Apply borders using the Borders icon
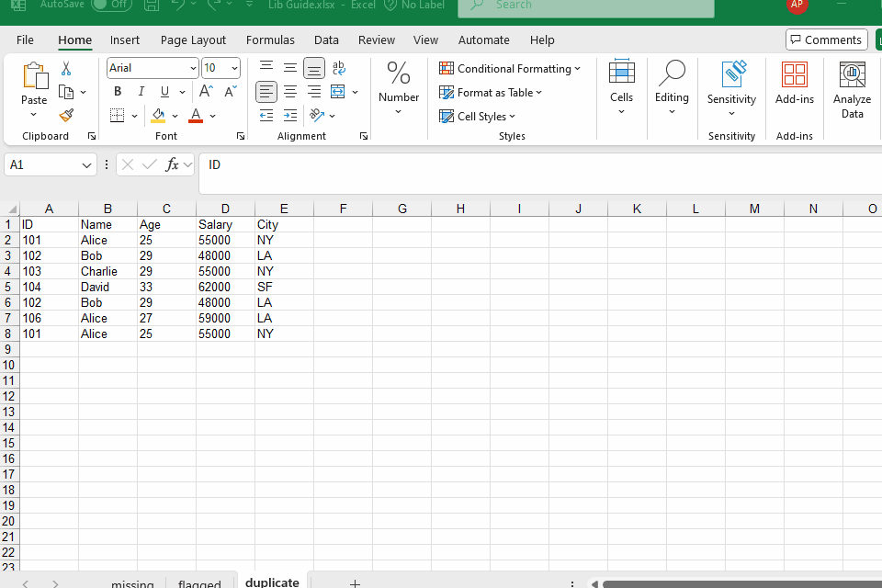Image resolution: width=882 pixels, height=588 pixels. (x=117, y=116)
